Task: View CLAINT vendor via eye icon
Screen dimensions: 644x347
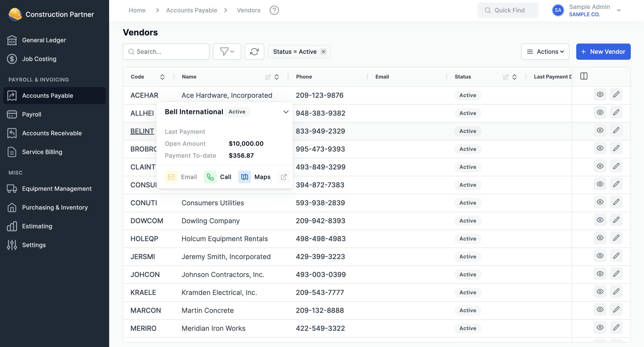Action: click(600, 166)
